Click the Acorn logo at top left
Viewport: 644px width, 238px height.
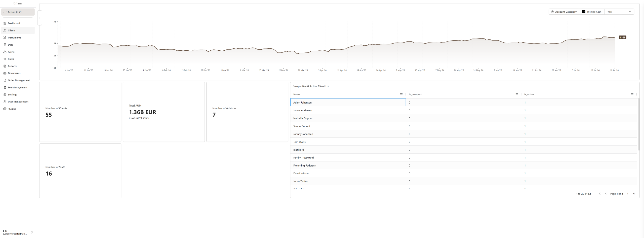(x=18, y=4)
